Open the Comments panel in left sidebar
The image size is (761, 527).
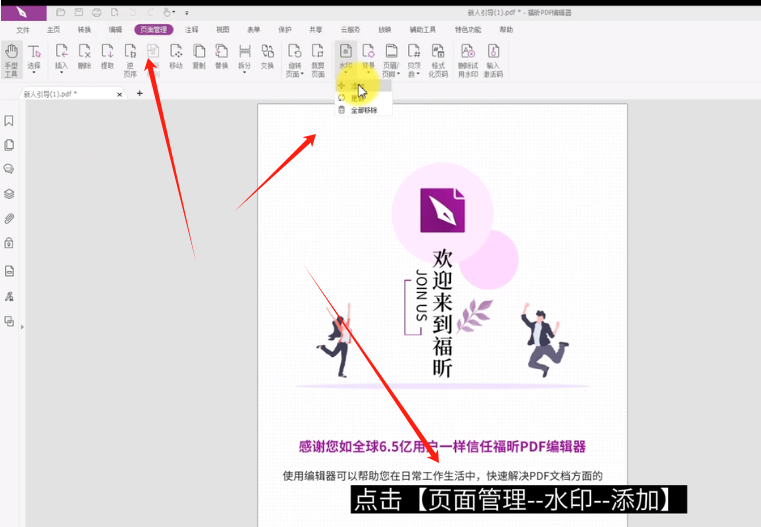click(x=9, y=169)
